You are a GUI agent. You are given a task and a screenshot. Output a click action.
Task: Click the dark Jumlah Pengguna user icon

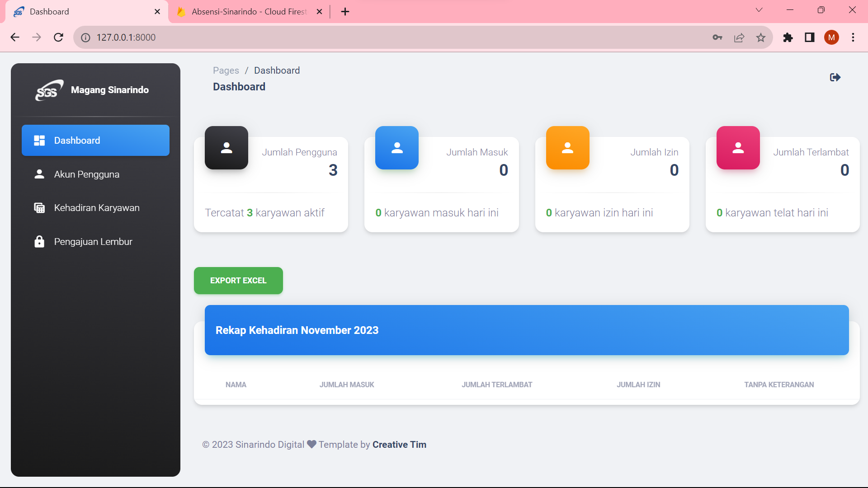pyautogui.click(x=226, y=148)
